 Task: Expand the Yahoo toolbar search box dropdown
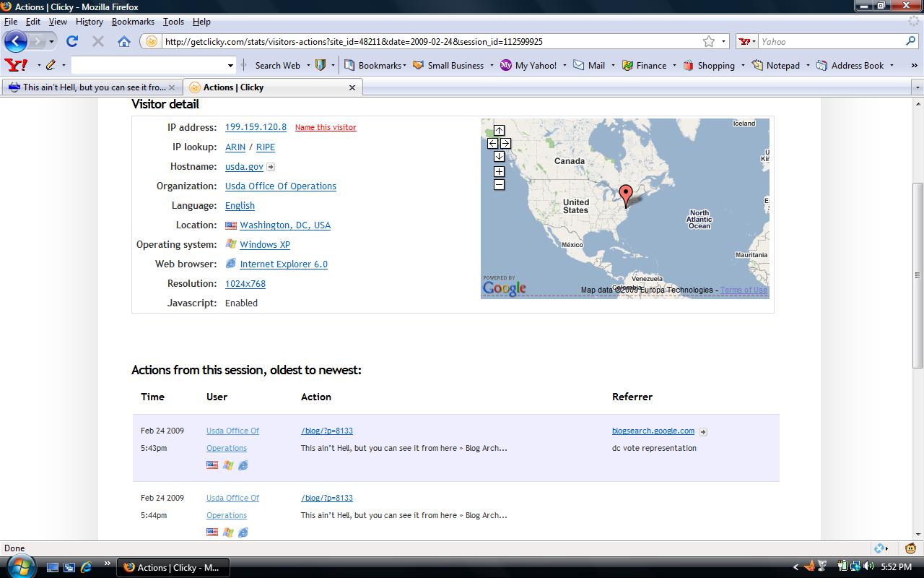click(230, 66)
